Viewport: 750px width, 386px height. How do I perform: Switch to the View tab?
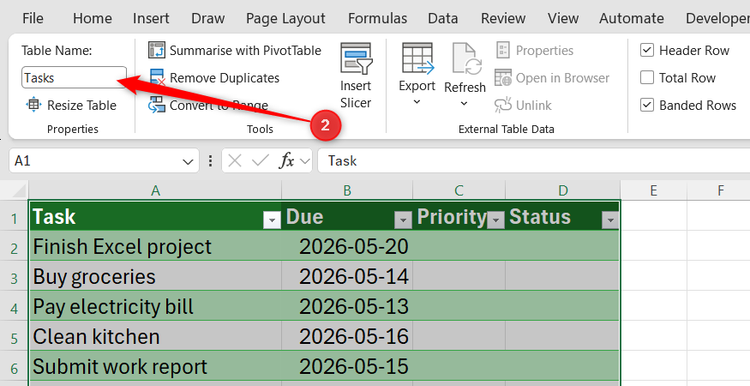pyautogui.click(x=563, y=18)
